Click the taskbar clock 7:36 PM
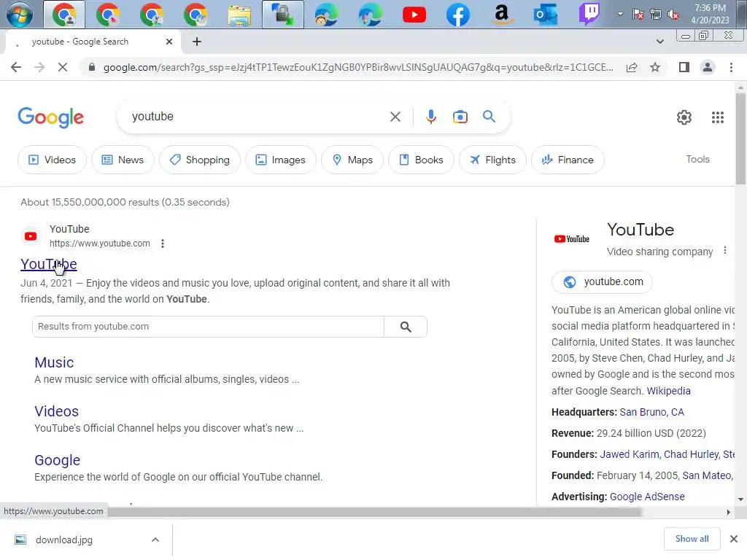Viewport: 747px width, 560px height. (x=710, y=14)
